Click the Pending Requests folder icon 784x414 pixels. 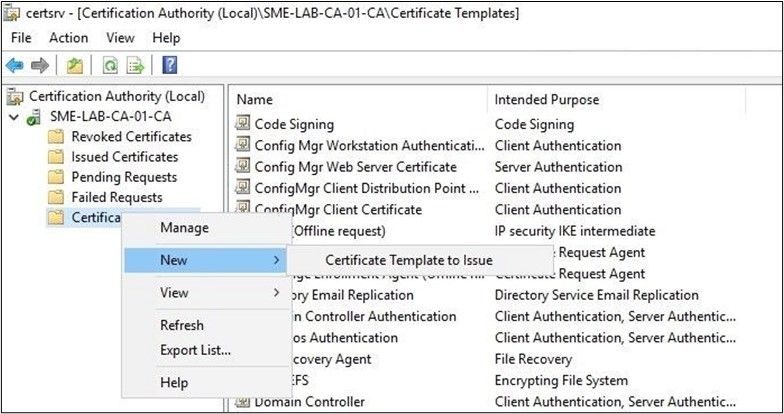click(56, 177)
